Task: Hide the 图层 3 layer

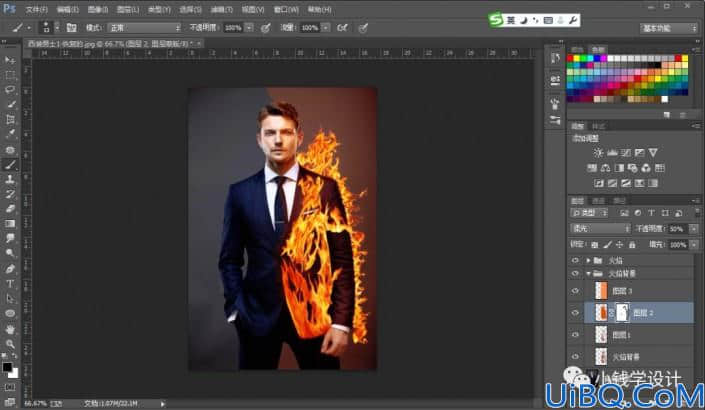Action: coord(575,291)
